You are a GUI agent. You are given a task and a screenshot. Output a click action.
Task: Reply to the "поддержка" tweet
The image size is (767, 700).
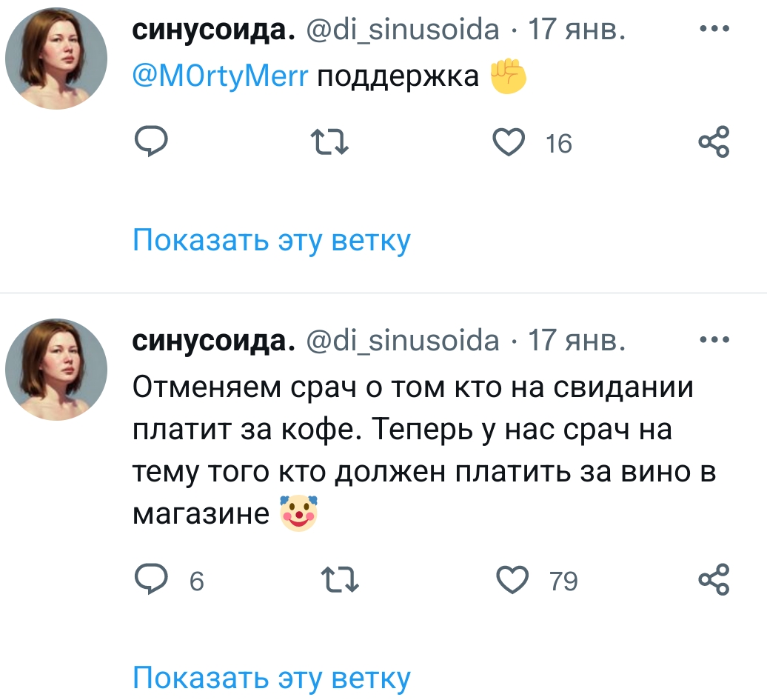point(150,141)
